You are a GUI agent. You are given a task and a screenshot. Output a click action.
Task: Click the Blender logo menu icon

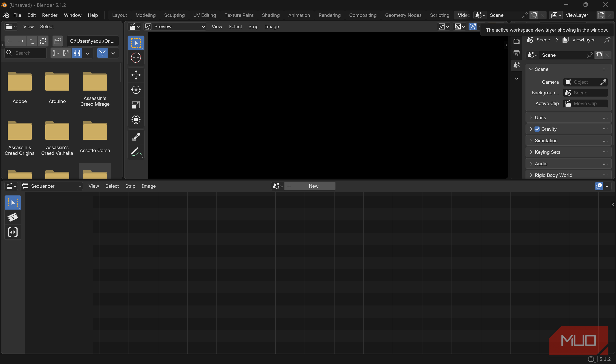click(6, 15)
